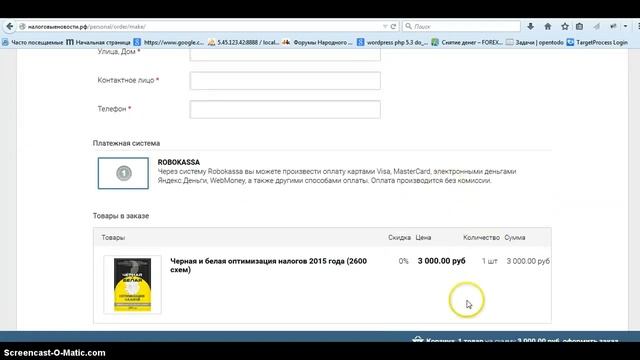Click the 'Цена' column header

click(x=423, y=237)
